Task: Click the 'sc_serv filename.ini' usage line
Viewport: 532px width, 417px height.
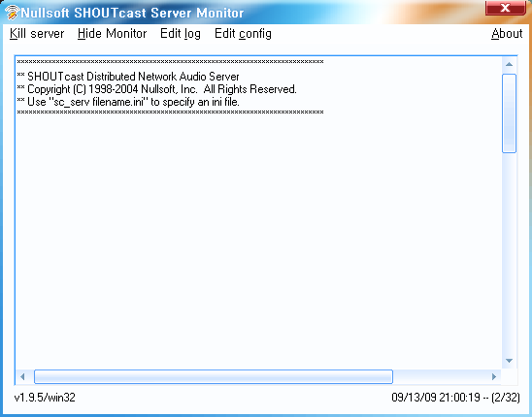Action: click(128, 102)
